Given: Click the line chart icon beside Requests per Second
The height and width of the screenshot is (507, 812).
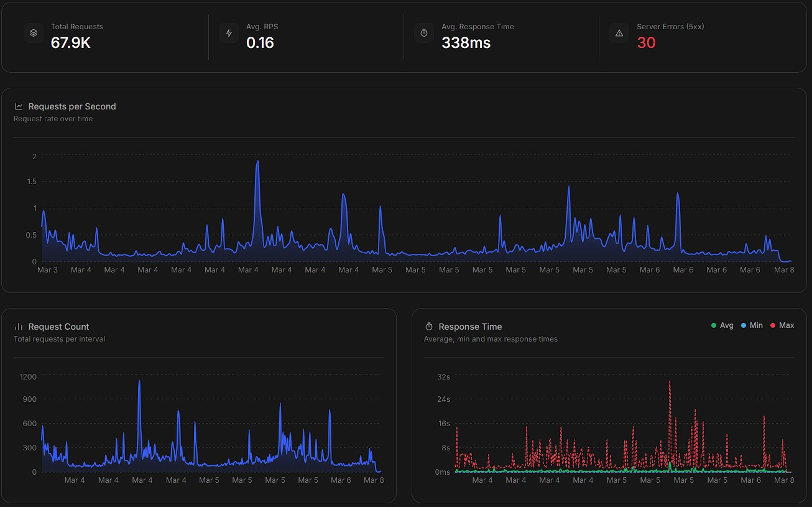Looking at the screenshot, I should 19,106.
